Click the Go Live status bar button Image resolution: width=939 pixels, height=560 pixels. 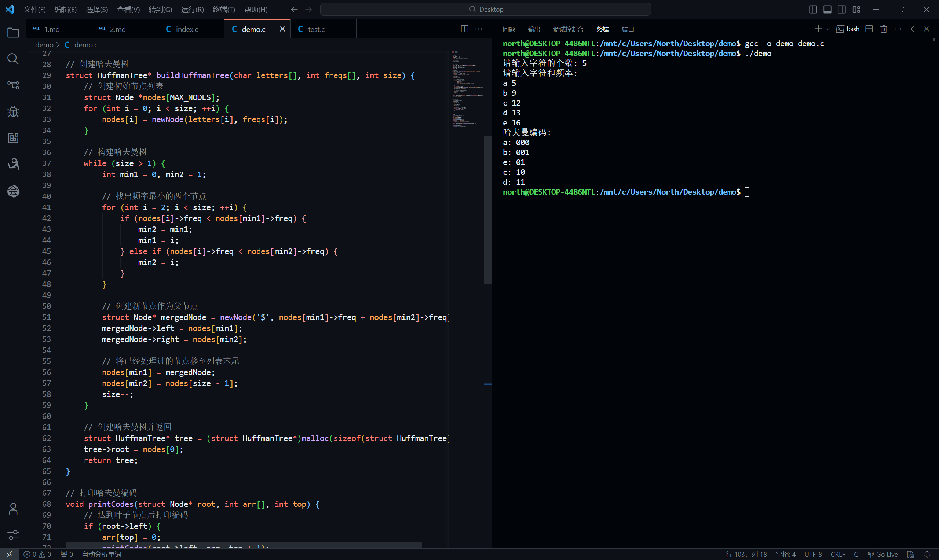[883, 555]
